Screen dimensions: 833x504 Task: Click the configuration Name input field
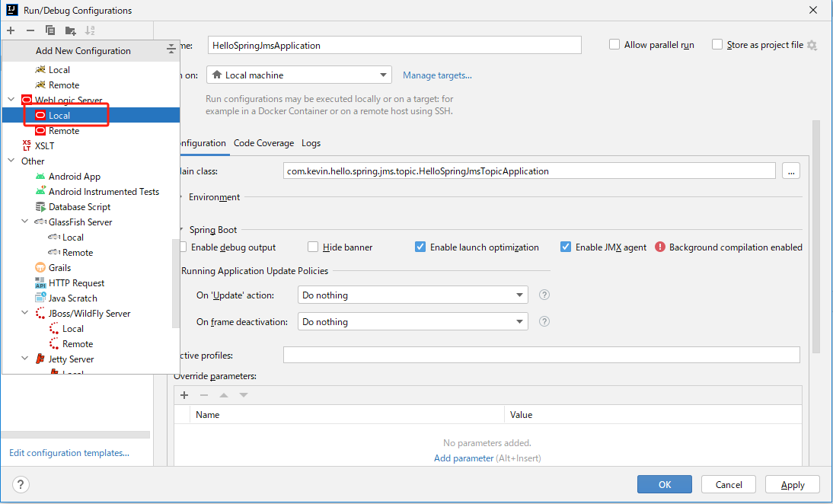[394, 45]
